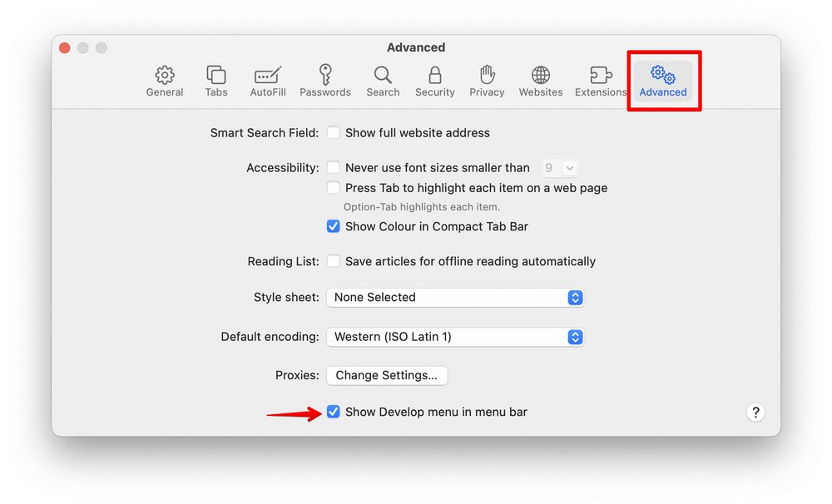The height and width of the screenshot is (504, 832).
Task: Click the Option-Tab highlights each item hint
Action: (421, 207)
